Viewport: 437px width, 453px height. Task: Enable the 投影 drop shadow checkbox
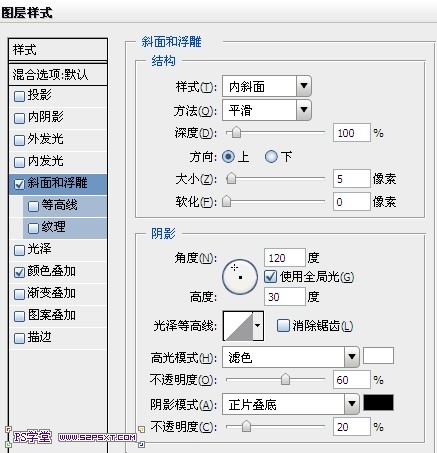coord(19,96)
